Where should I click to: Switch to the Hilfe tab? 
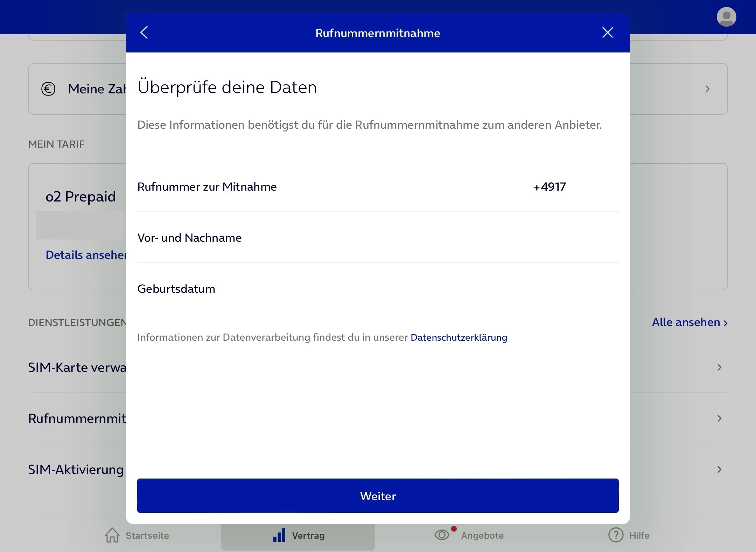pyautogui.click(x=639, y=535)
